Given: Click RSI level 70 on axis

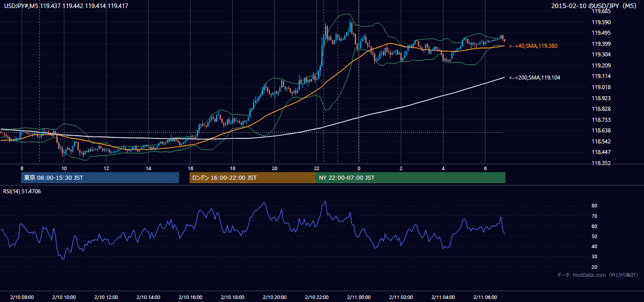Looking at the screenshot, I should tap(595, 216).
